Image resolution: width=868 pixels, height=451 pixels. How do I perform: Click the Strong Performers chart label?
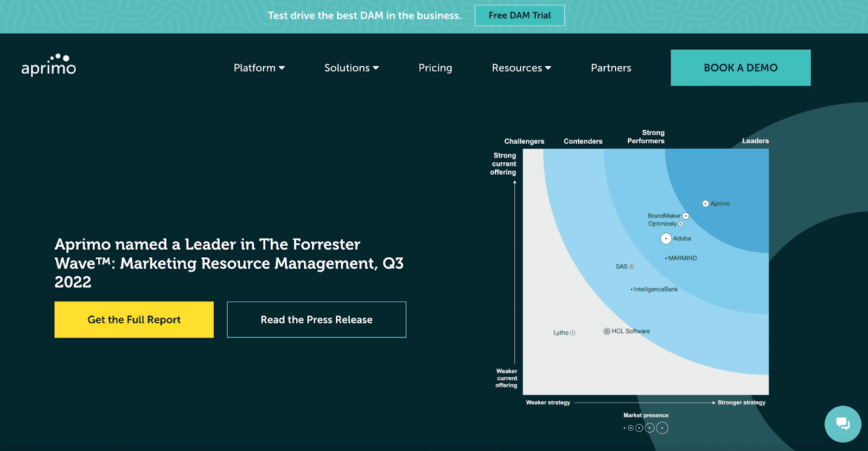click(646, 137)
